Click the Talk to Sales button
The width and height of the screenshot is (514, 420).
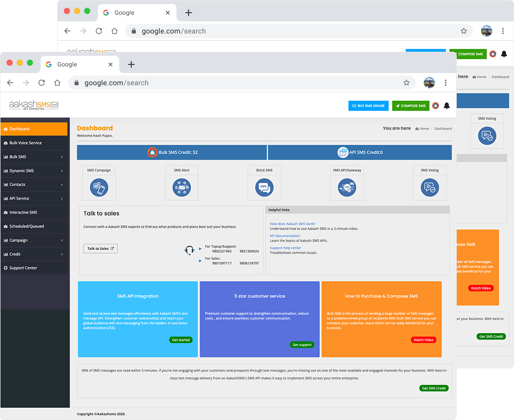100,249
